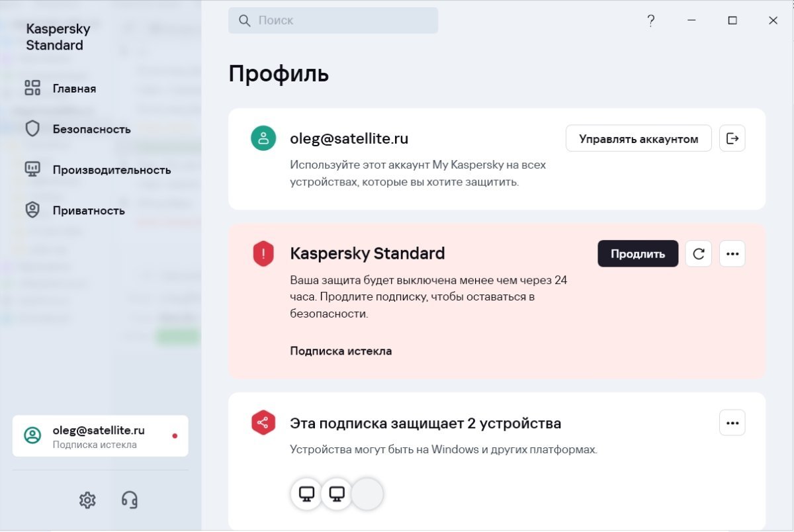The image size is (794, 532).
Task: Focus the Поиск search field
Action: click(333, 21)
